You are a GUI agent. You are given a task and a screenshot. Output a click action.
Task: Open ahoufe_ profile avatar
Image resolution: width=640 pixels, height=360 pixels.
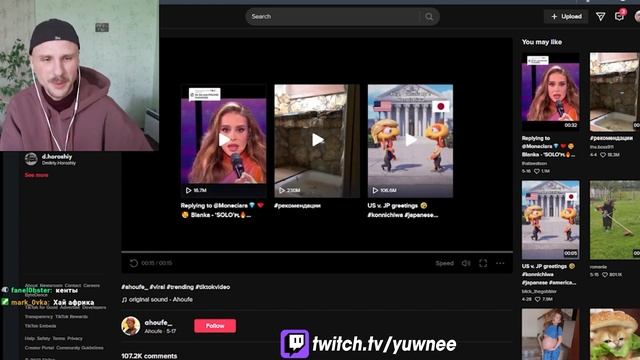coord(131,326)
